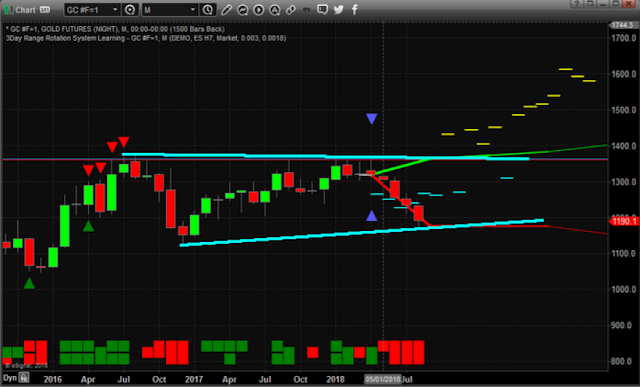Click the 05/01/2018 date marker on time axis
The image size is (640, 387).
pyautogui.click(x=382, y=379)
